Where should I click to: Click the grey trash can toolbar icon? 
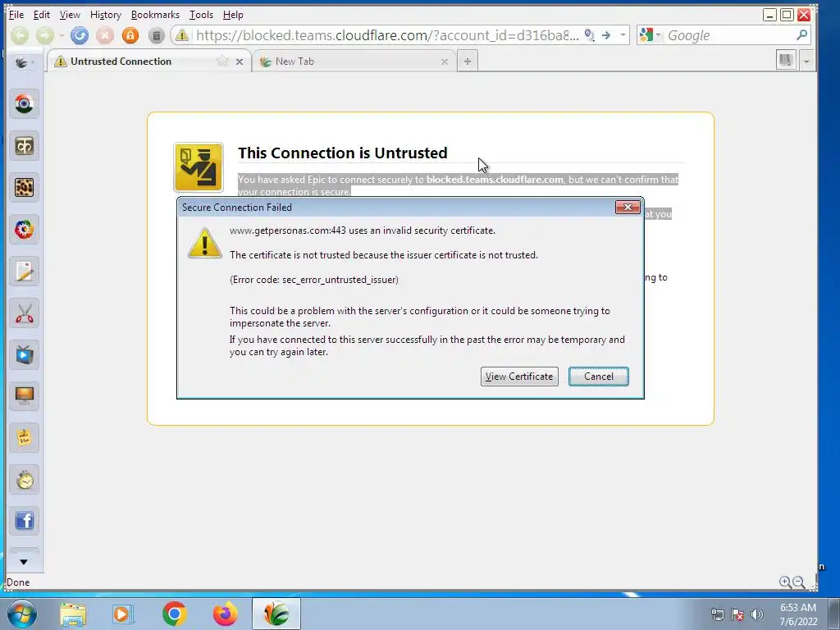click(156, 35)
